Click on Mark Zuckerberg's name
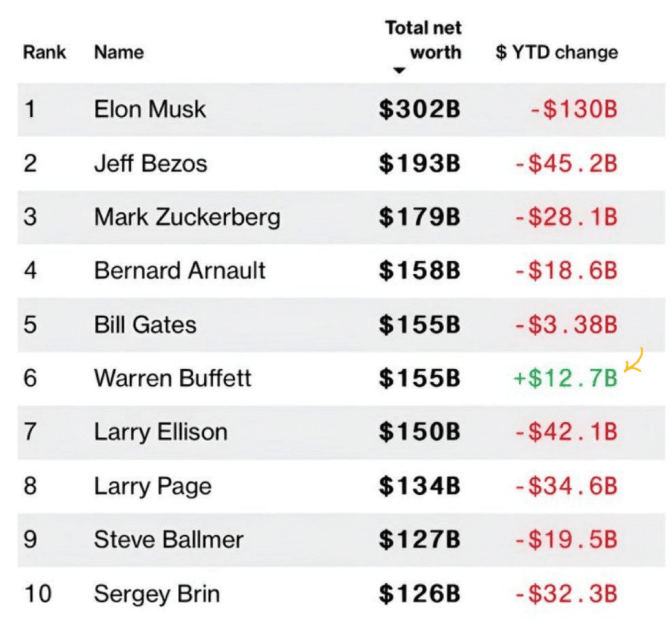This screenshot has width=672, height=636. tap(187, 217)
